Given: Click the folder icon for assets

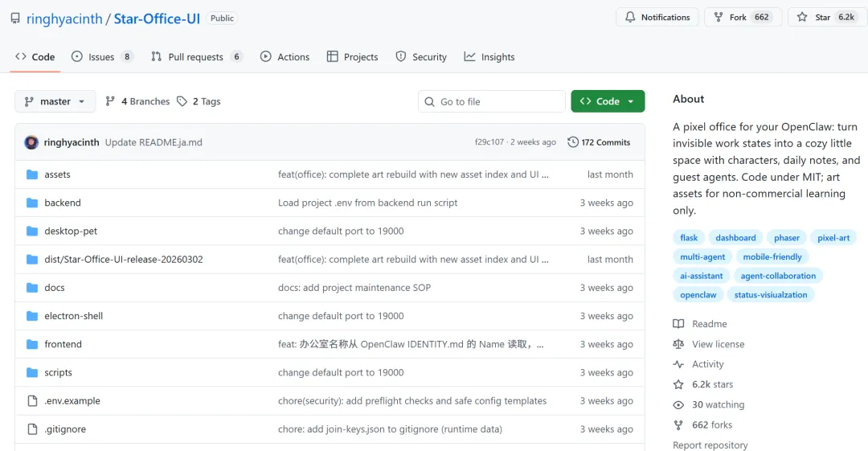Looking at the screenshot, I should pyautogui.click(x=32, y=174).
